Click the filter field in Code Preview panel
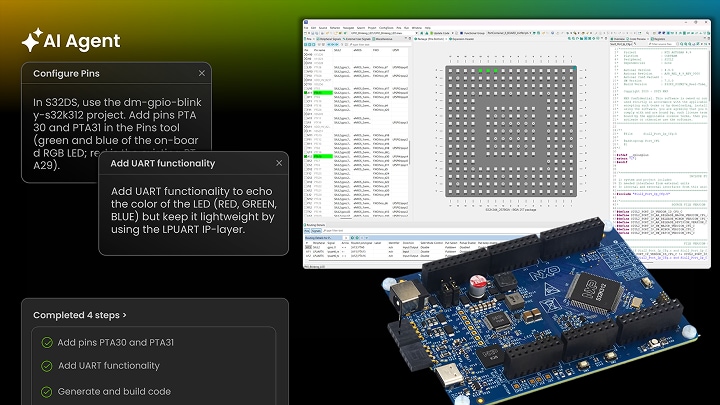 (x=662, y=44)
